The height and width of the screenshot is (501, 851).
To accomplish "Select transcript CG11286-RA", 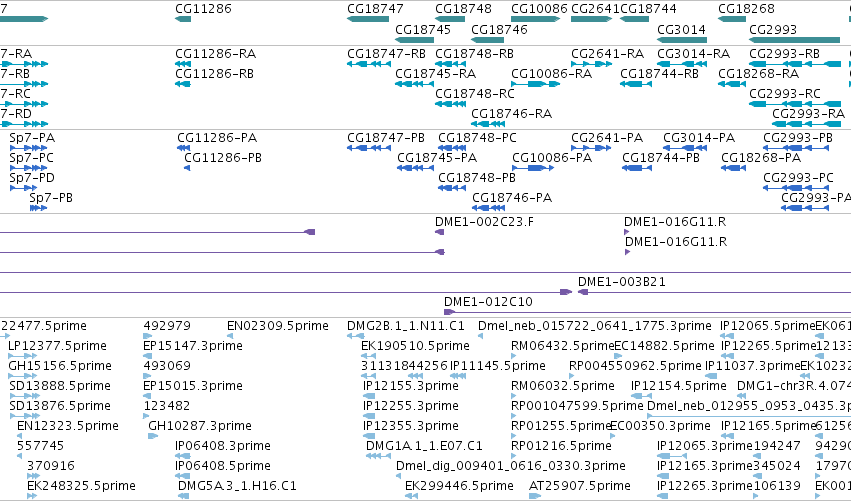I will tap(215, 54).
